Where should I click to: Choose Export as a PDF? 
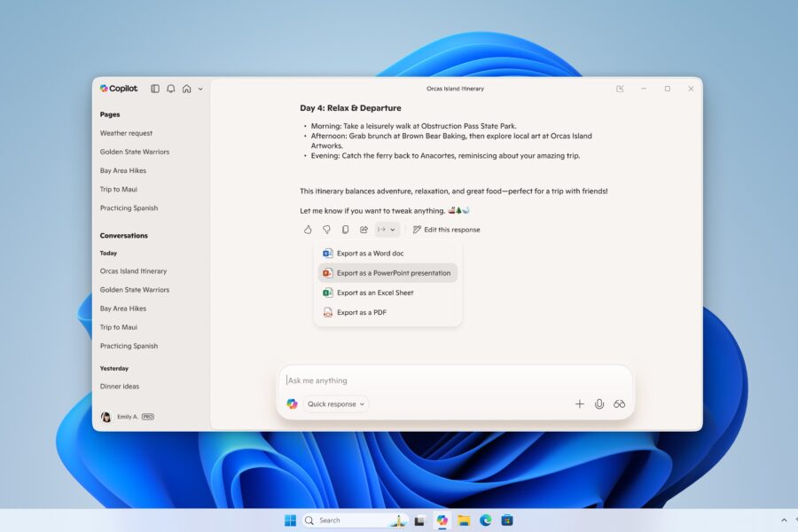(361, 312)
